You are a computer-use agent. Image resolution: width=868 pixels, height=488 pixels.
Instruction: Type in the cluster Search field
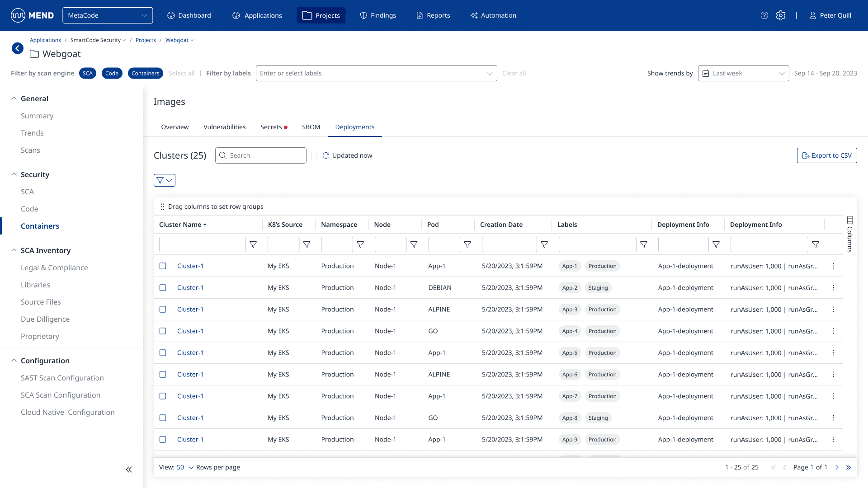[x=260, y=155]
